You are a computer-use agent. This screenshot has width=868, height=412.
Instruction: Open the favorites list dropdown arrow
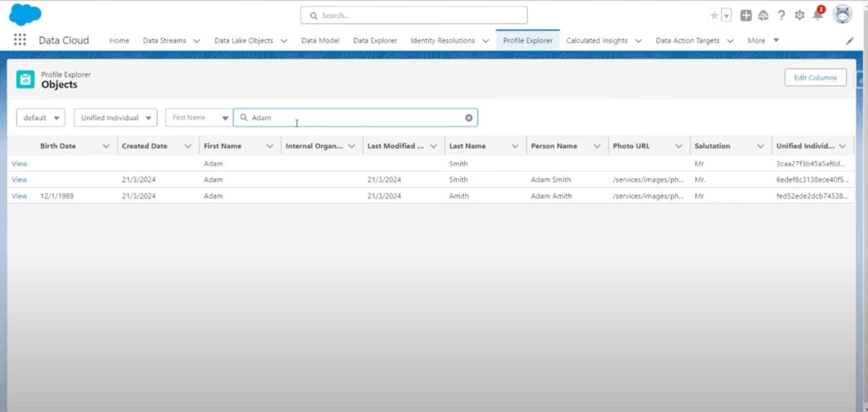coord(726,15)
